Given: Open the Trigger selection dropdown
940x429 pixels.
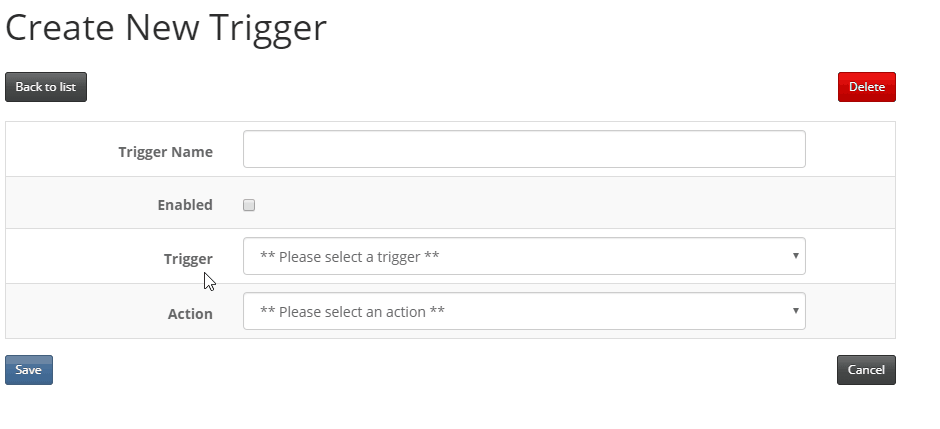Looking at the screenshot, I should (524, 256).
